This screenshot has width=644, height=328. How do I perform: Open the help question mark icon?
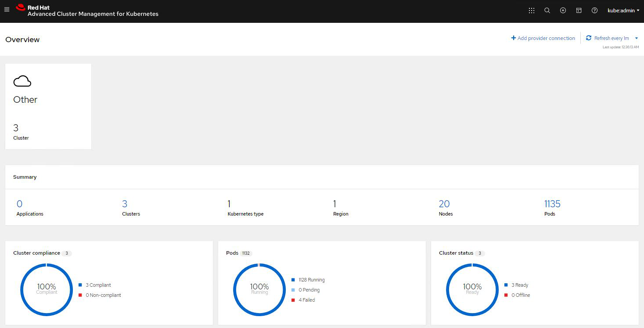tap(594, 11)
